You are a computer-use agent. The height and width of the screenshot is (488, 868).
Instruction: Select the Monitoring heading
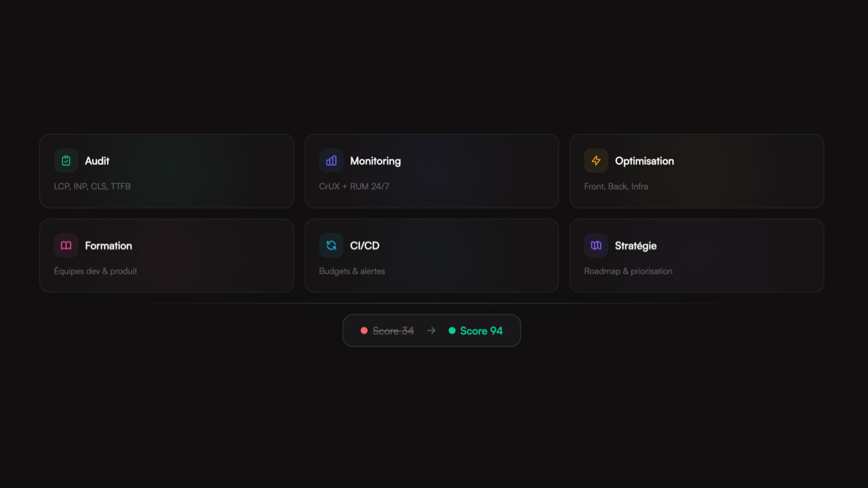375,161
